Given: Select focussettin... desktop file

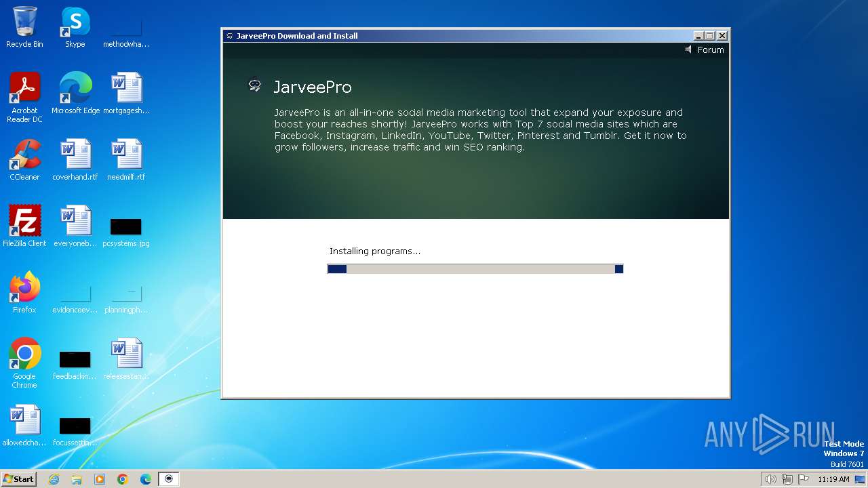Looking at the screenshot, I should [75, 431].
